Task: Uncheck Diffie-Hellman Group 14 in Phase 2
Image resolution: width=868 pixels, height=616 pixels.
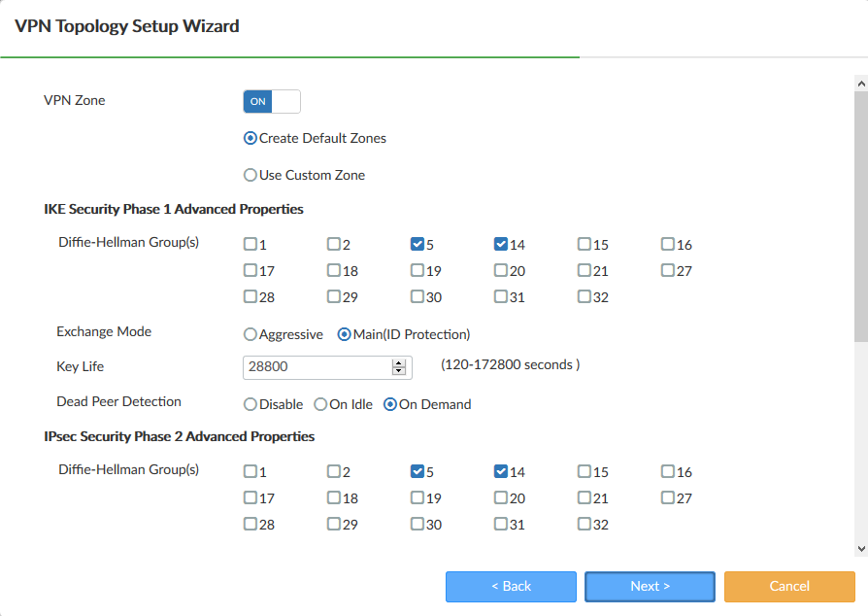Action: pos(499,471)
